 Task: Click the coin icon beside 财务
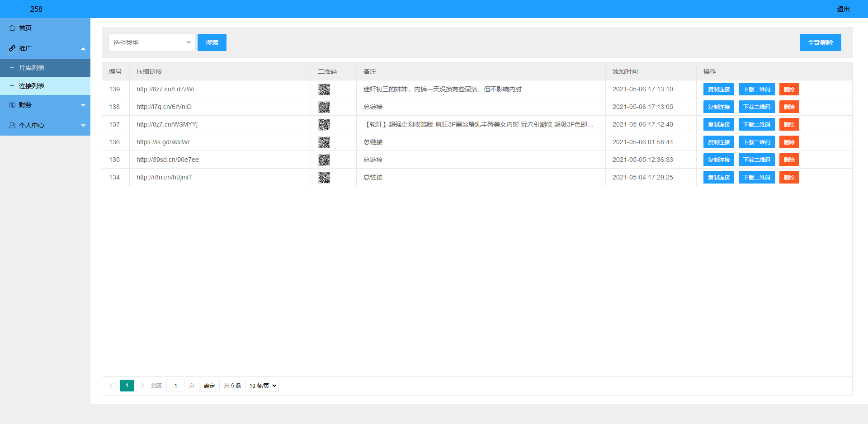[x=12, y=105]
